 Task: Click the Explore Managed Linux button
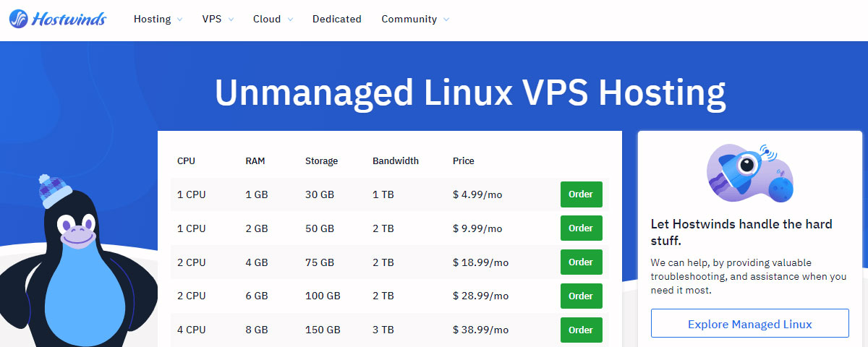(750, 324)
